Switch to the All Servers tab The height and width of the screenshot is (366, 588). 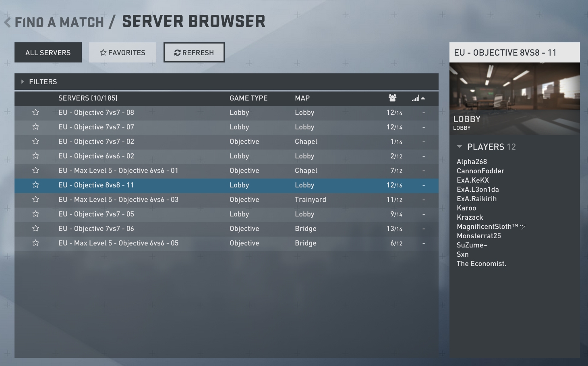48,52
